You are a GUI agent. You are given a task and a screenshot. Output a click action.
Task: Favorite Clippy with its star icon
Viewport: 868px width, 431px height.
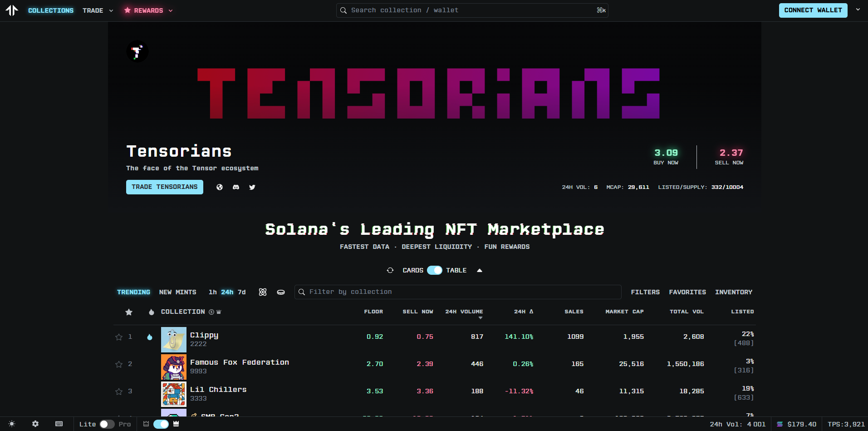pyautogui.click(x=119, y=337)
